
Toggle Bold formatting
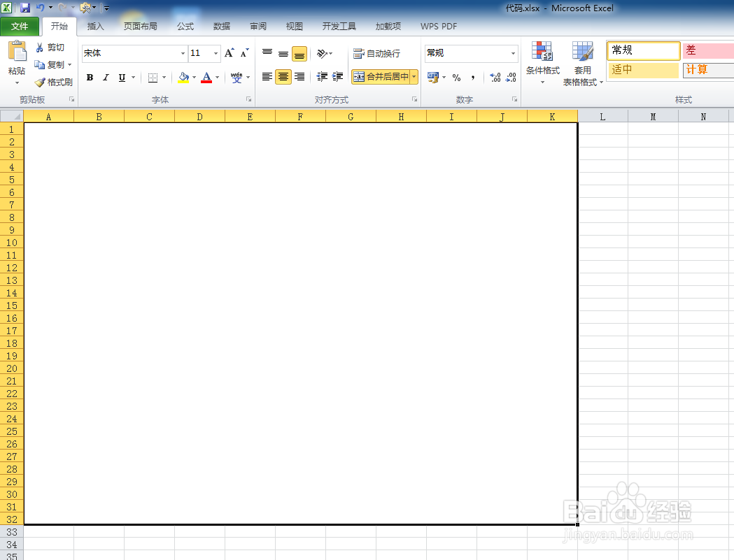[90, 78]
